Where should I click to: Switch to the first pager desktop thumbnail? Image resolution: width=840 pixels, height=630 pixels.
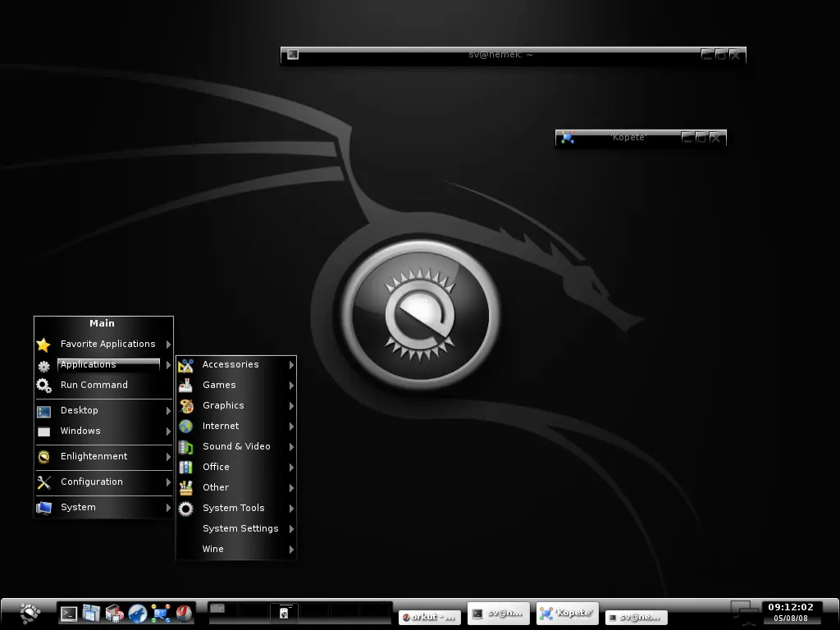[x=223, y=614]
